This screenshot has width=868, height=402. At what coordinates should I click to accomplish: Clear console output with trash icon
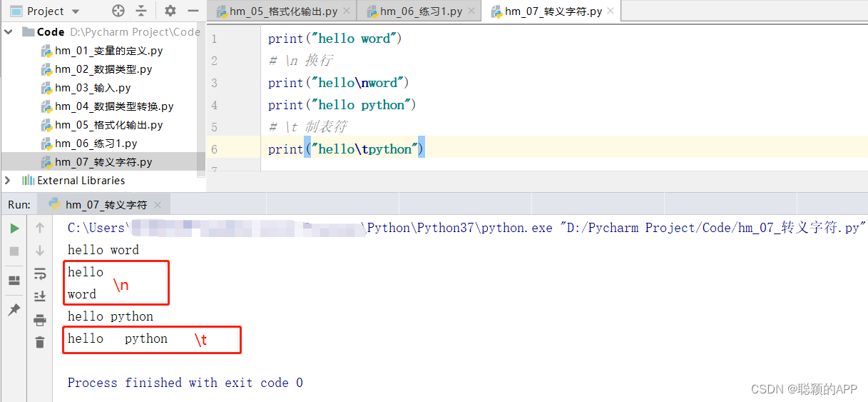[40, 343]
